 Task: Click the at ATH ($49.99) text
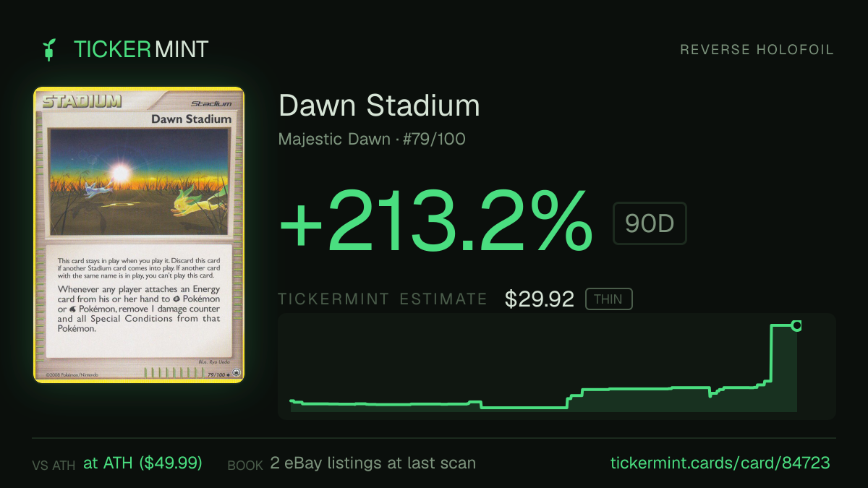click(x=142, y=463)
